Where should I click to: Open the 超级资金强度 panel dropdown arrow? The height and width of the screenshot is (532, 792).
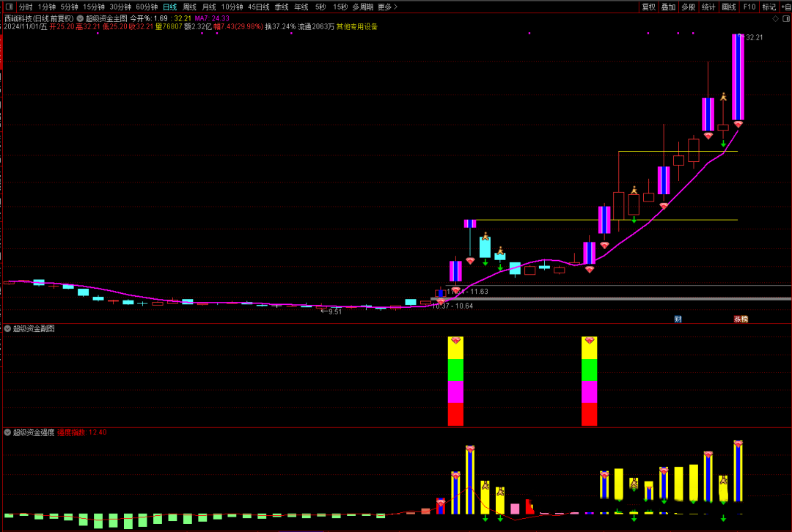coord(7,432)
